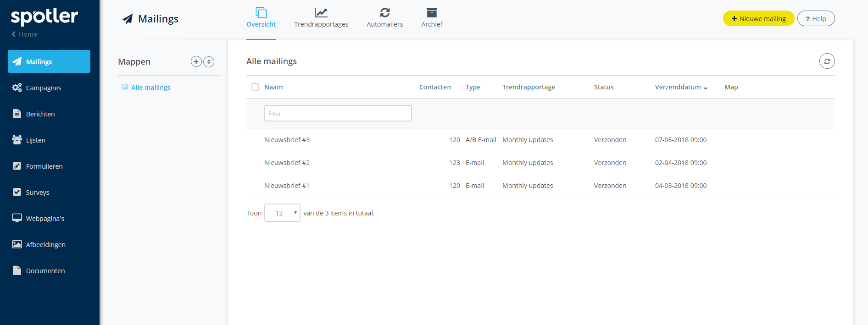
Task: Click the refresh icon above the mailings table
Action: (x=827, y=61)
